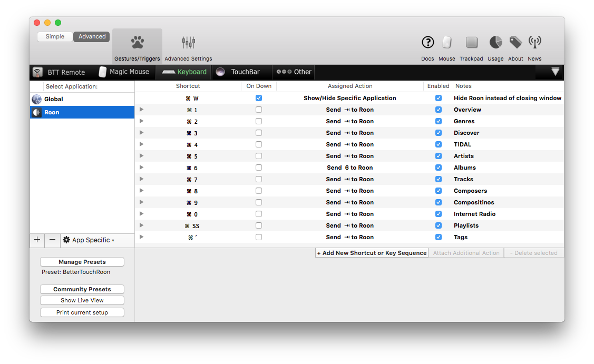The width and height of the screenshot is (594, 364).
Task: Expand the ⌘ 5 shortcut row
Action: coord(141,156)
